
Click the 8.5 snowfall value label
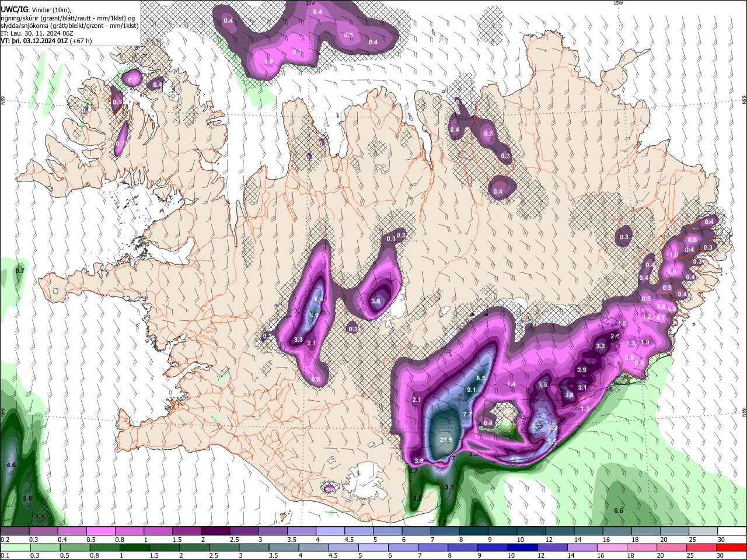[x=481, y=378]
